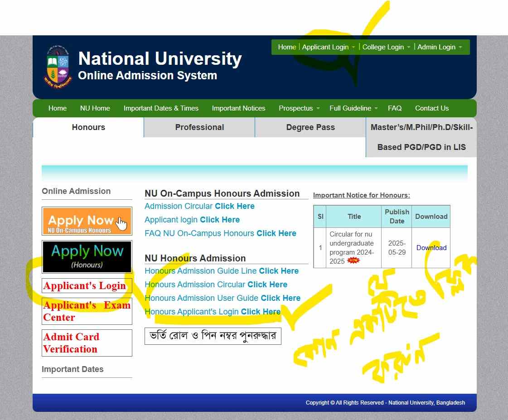Expand the Full Guideline dropdown menu
The height and width of the screenshot is (420, 508).
[353, 108]
